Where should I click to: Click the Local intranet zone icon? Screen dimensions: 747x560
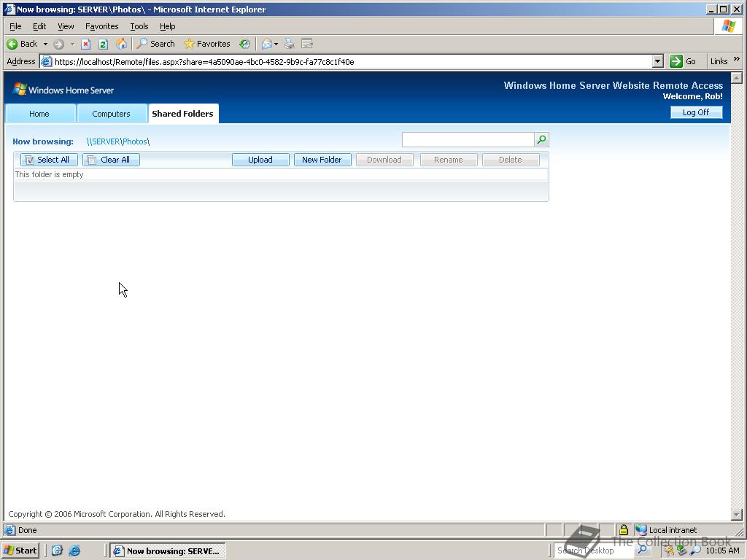point(641,529)
